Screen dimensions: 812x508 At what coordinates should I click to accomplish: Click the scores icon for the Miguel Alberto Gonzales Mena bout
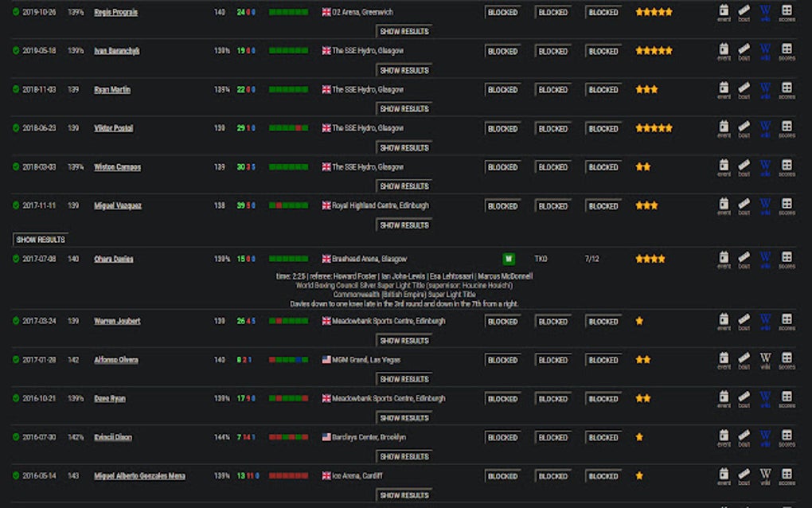tap(785, 474)
